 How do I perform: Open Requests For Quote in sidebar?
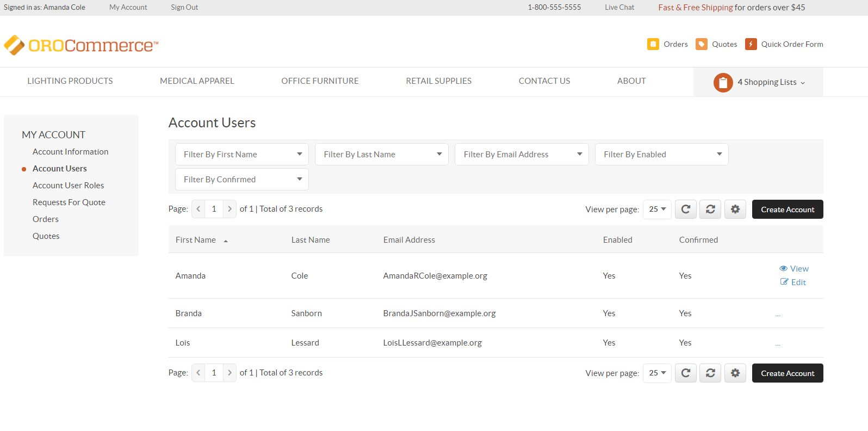69,202
